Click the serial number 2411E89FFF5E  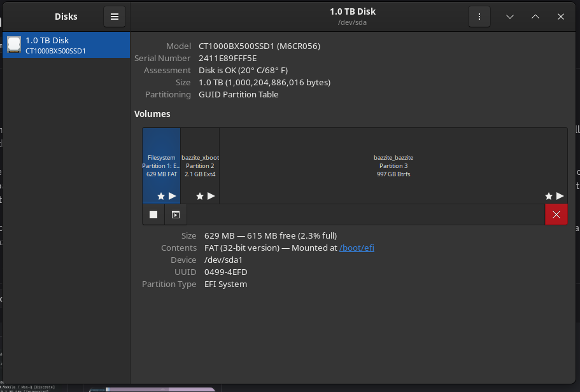pos(227,58)
